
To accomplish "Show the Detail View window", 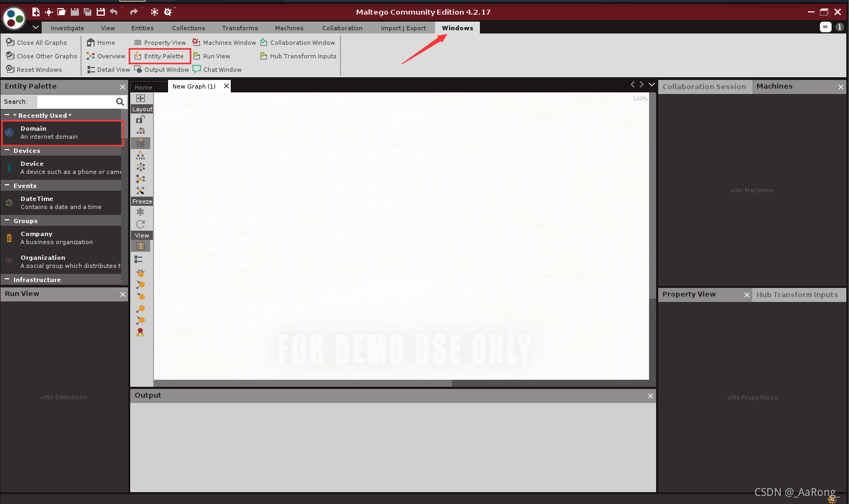I will (109, 70).
